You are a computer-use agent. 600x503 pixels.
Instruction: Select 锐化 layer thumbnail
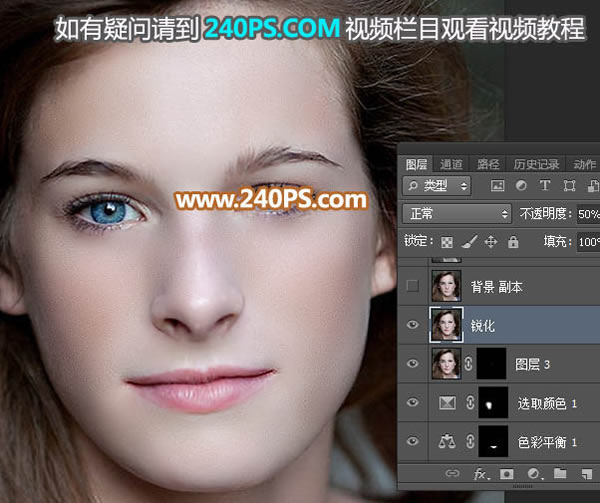tap(447, 325)
